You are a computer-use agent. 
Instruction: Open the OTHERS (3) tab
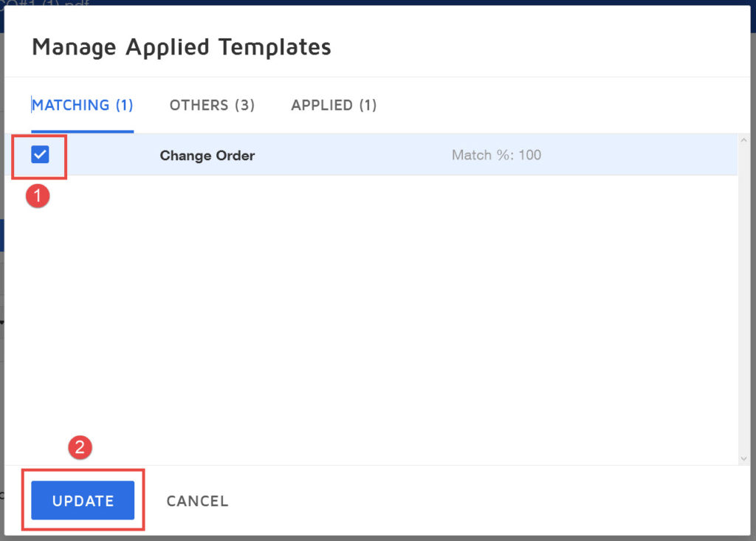point(212,105)
